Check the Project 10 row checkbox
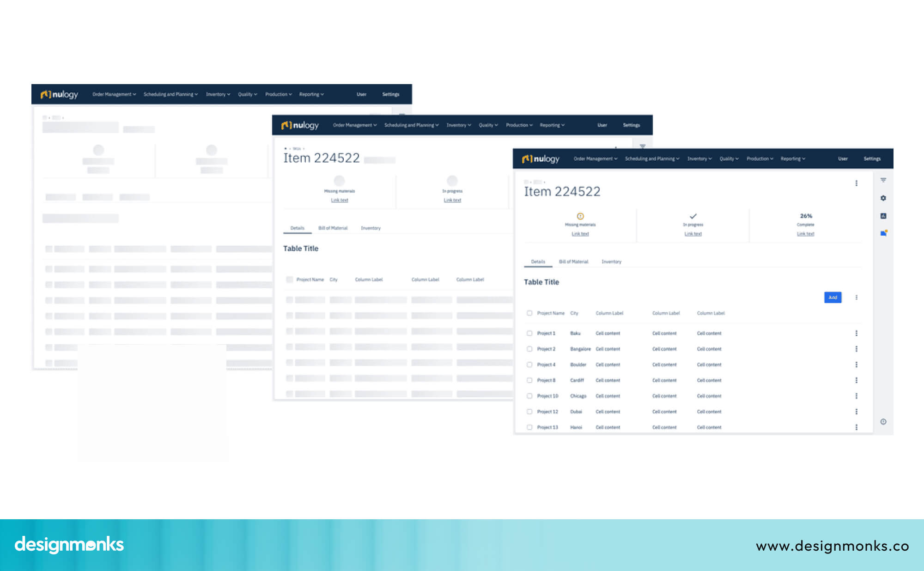Viewport: 924px width, 571px height. tap(529, 396)
